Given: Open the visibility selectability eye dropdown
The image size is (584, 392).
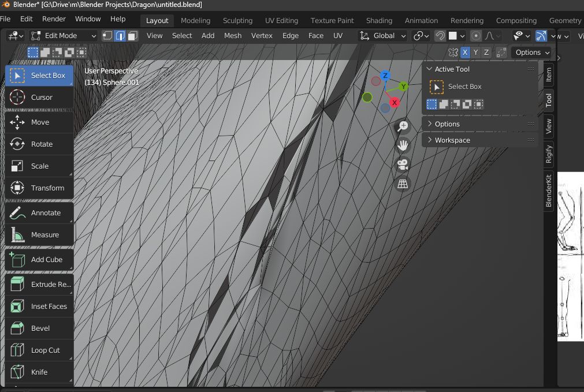Looking at the screenshot, I should tap(521, 36).
